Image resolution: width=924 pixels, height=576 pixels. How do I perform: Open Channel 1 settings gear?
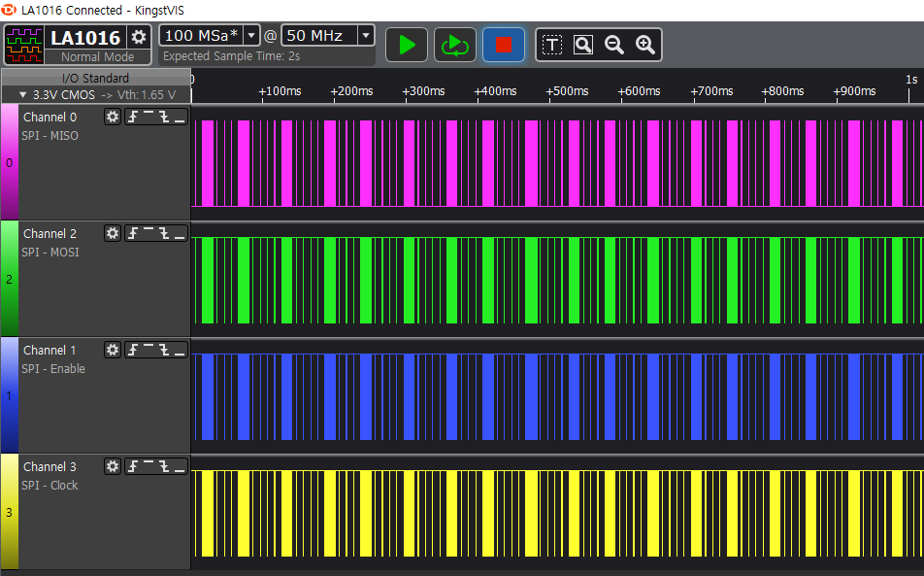click(x=113, y=350)
